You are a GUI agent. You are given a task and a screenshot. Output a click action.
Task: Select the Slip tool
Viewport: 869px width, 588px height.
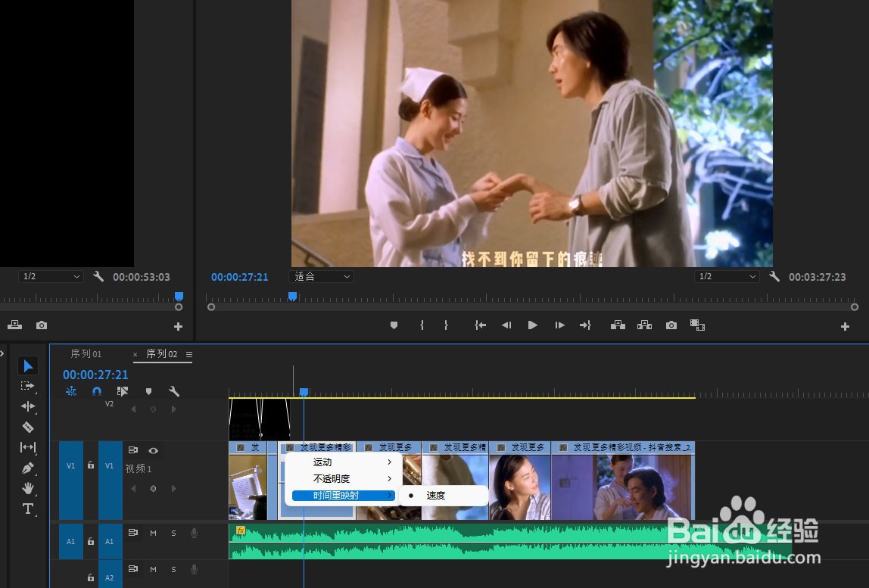coord(28,446)
